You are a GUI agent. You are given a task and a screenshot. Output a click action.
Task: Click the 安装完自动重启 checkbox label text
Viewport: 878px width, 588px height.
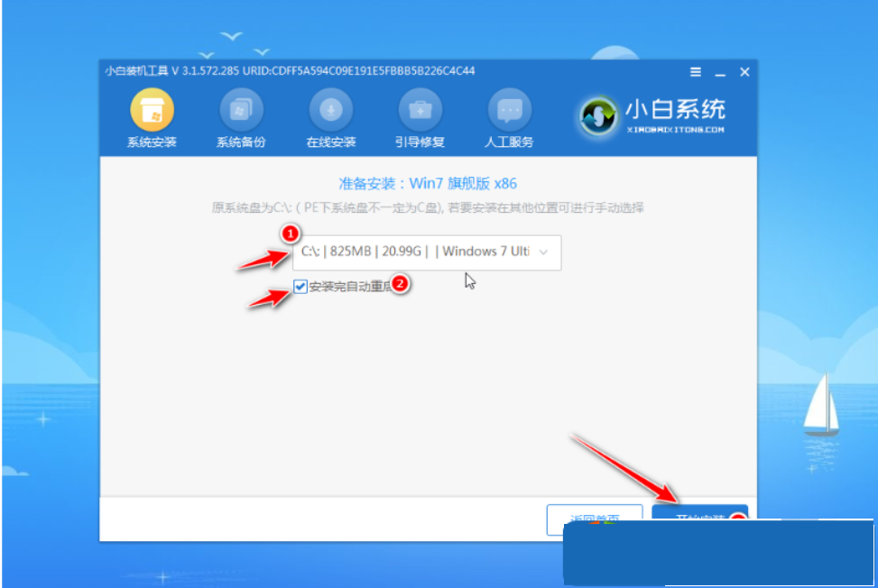click(350, 287)
